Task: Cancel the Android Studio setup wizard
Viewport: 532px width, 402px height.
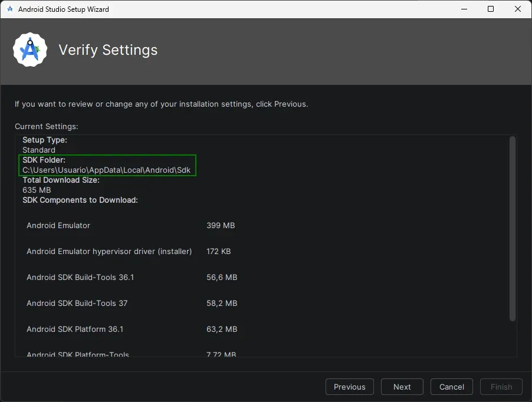Action: (452, 387)
